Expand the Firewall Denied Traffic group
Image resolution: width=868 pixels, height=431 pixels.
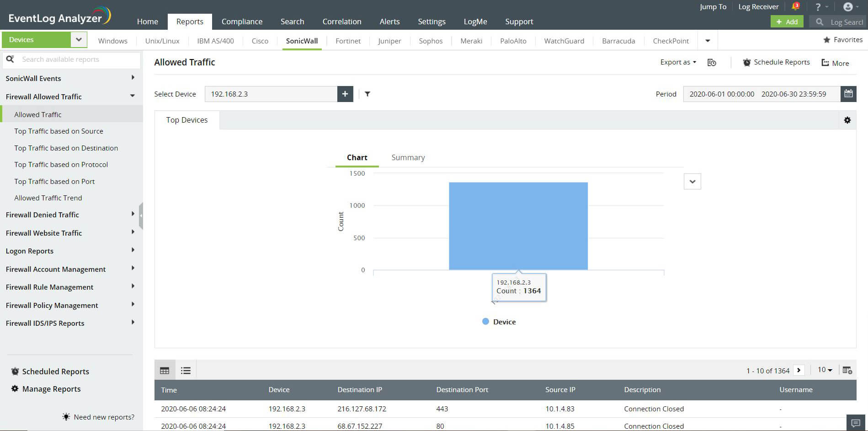click(133, 214)
